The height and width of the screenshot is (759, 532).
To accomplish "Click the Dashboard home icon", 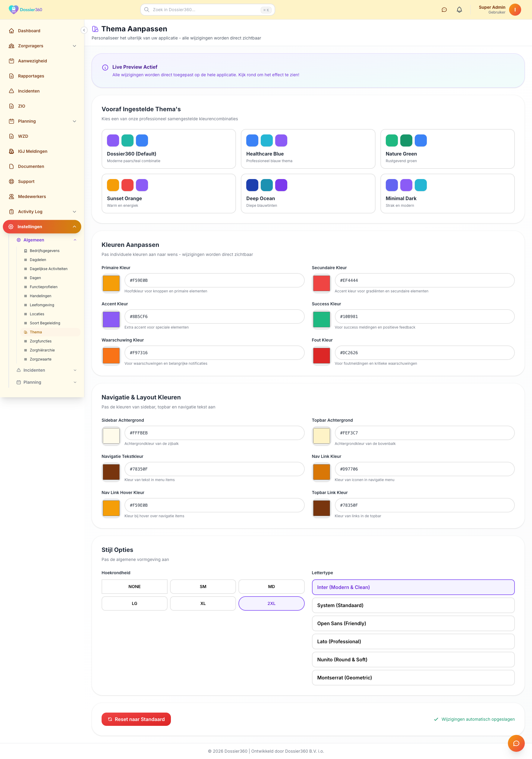I will coord(11,31).
